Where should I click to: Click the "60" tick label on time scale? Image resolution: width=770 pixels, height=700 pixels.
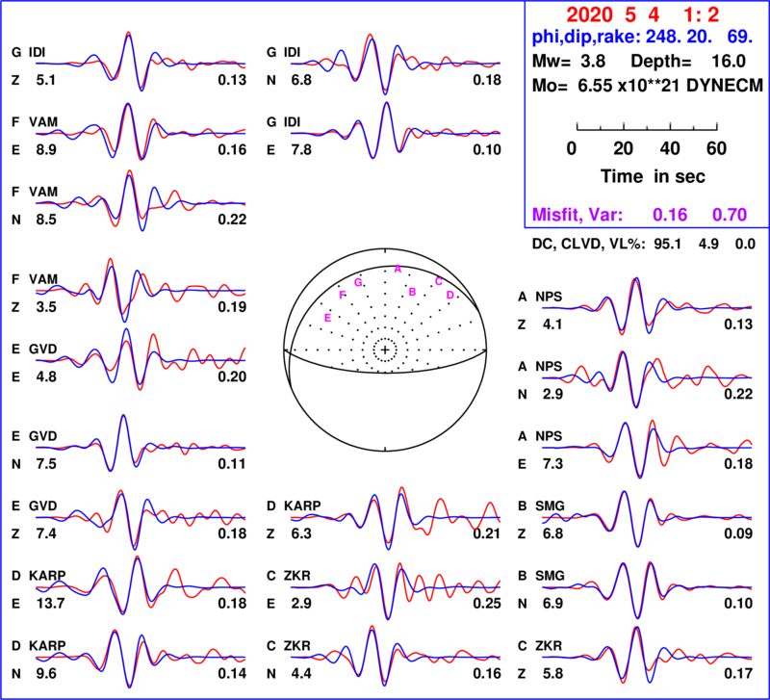(x=716, y=148)
